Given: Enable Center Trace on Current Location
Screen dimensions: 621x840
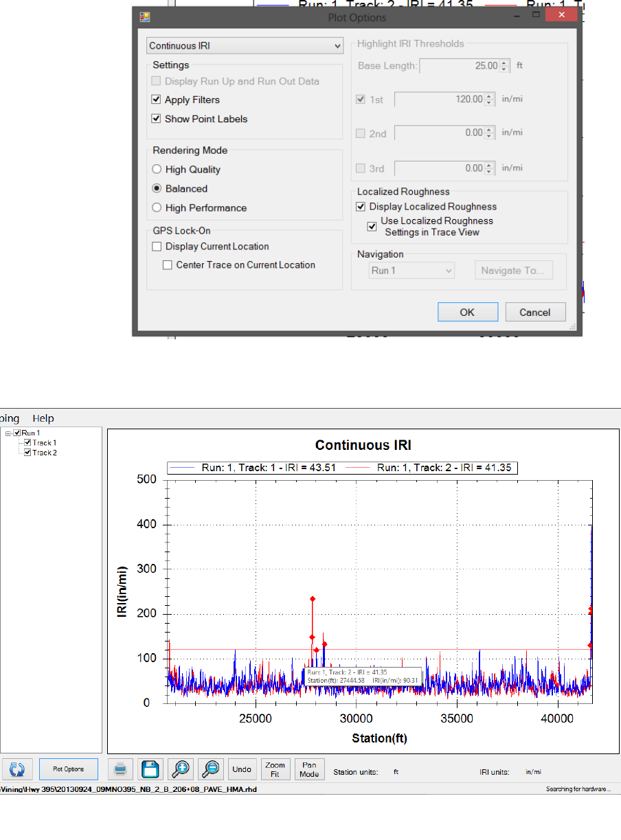Looking at the screenshot, I should click(x=168, y=265).
